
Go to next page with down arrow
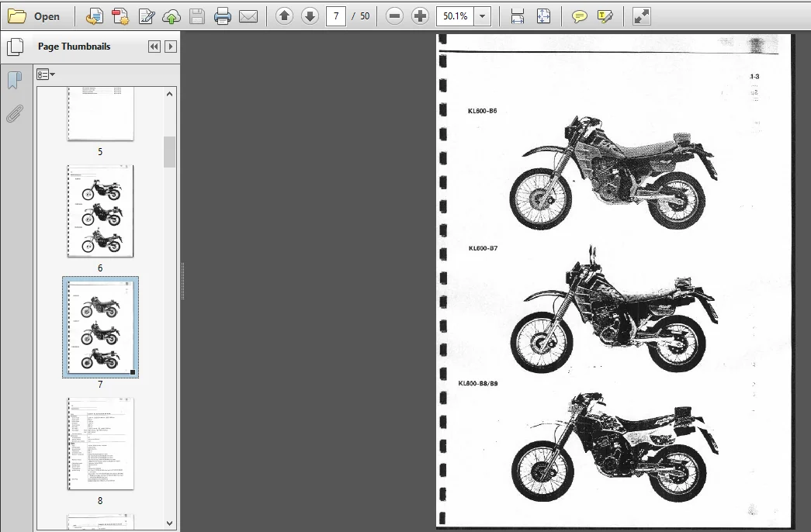coord(310,16)
